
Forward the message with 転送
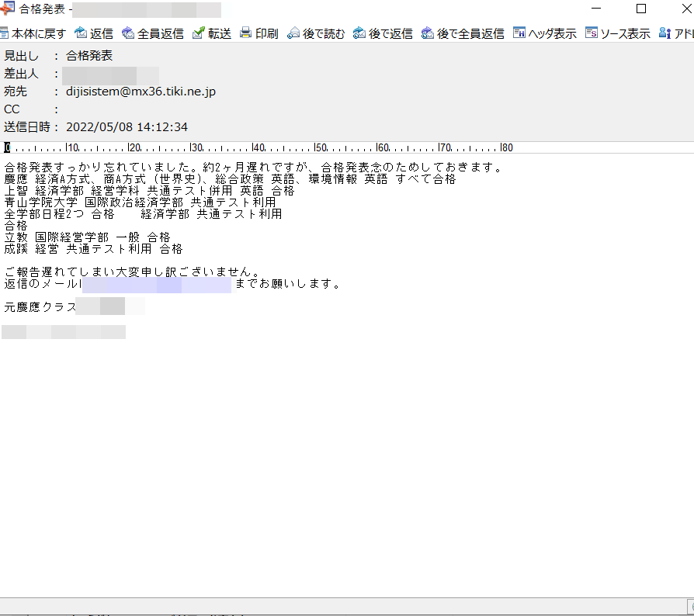point(220,33)
